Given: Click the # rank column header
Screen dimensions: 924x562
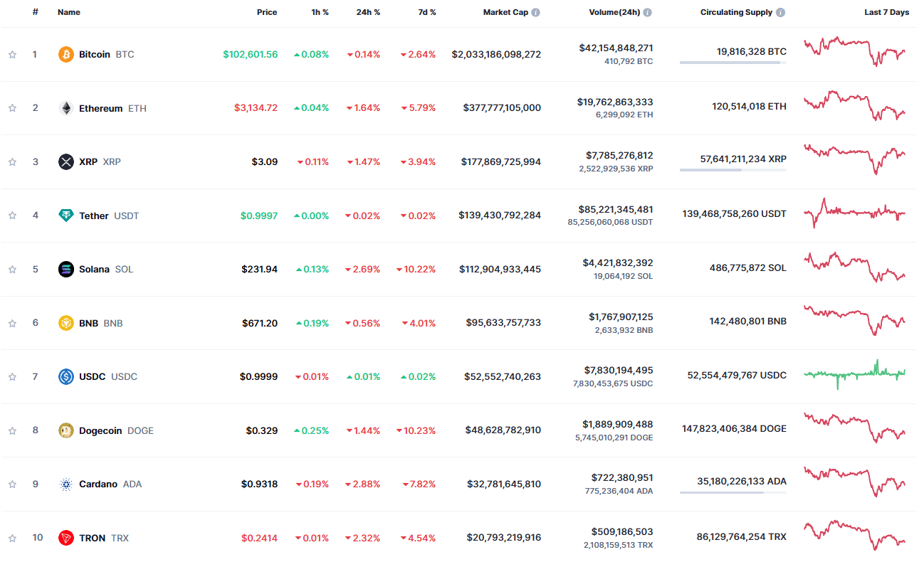Looking at the screenshot, I should (x=35, y=12).
